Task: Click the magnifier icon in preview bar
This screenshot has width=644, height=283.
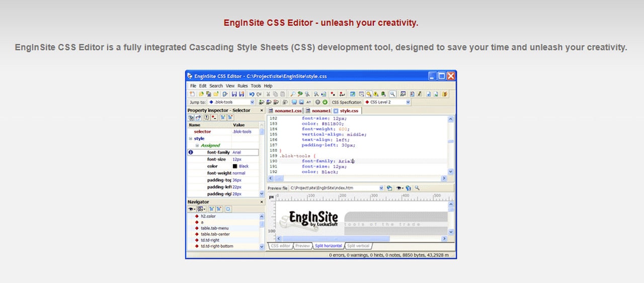Action: tap(417, 188)
